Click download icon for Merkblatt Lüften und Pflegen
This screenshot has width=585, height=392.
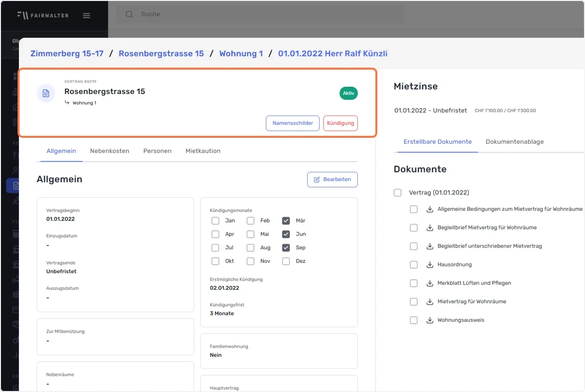pyautogui.click(x=430, y=283)
